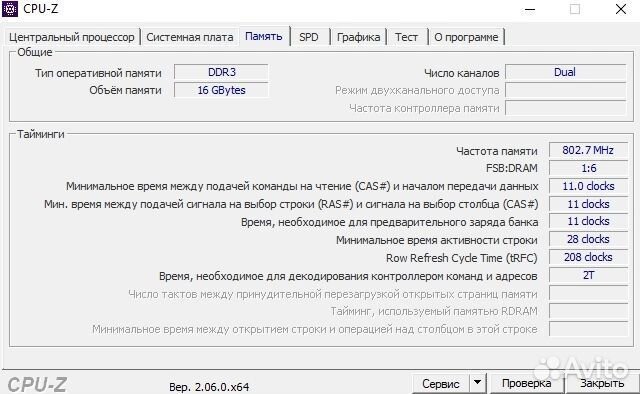Go to the О программе tab

[466, 37]
